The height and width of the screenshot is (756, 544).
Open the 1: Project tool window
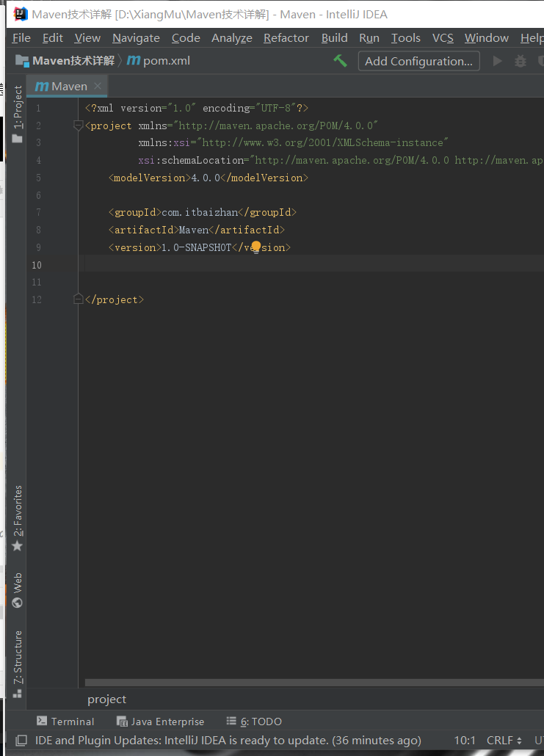point(18,114)
